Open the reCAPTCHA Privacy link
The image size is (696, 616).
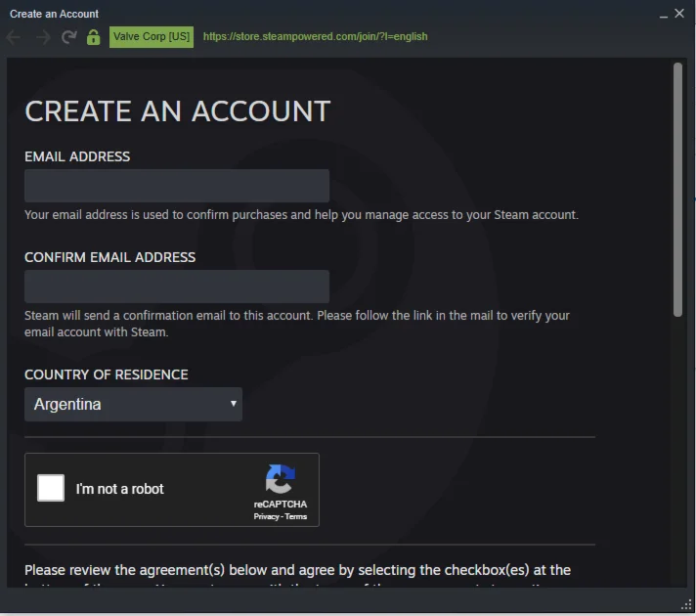(x=266, y=516)
